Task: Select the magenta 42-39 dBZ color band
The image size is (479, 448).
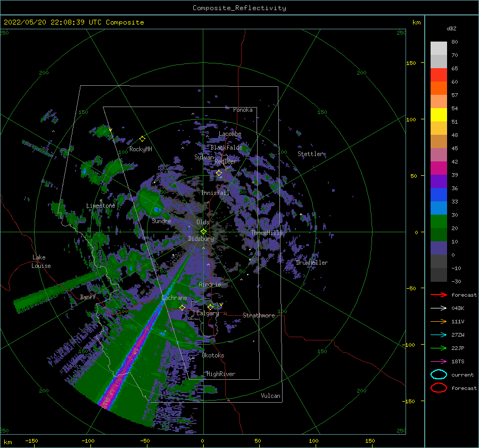Action: coord(439,168)
